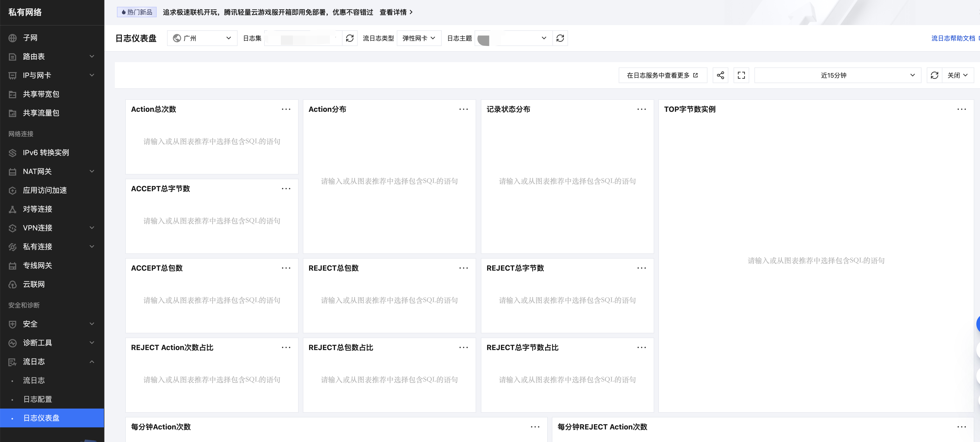Viewport: 980px width, 442px height.
Task: Expand the IP与网卡 submenu
Action: pyautogui.click(x=92, y=75)
